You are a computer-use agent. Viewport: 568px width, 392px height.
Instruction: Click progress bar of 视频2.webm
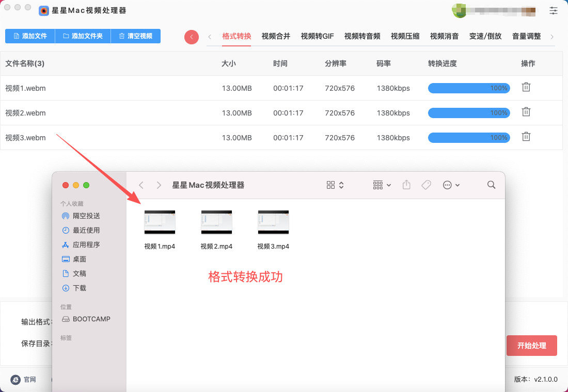pyautogui.click(x=469, y=113)
